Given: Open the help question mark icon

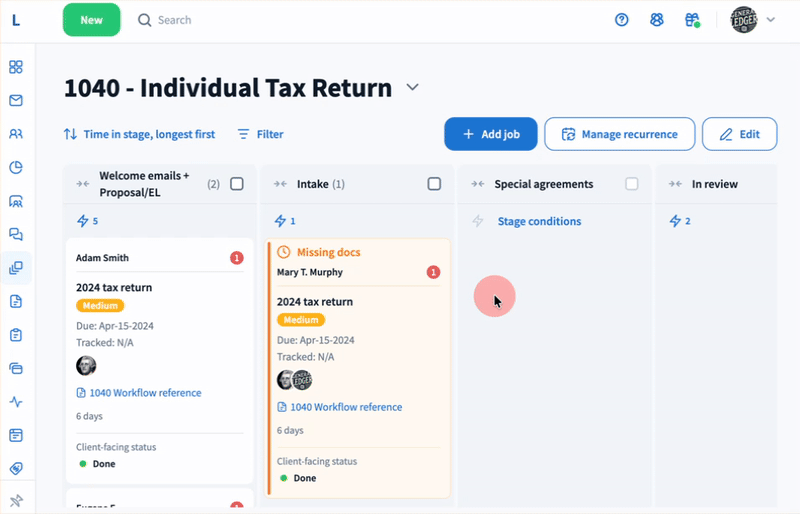Looking at the screenshot, I should point(622,20).
